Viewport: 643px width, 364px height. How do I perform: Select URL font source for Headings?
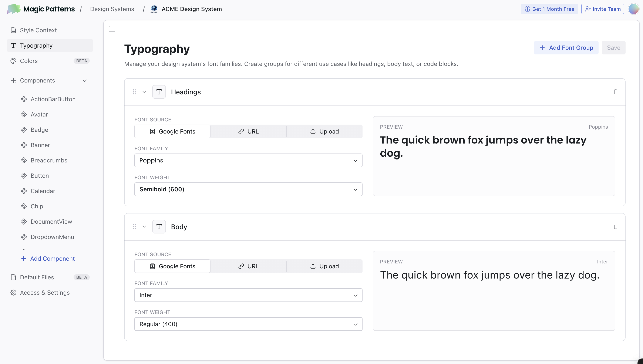tap(248, 131)
